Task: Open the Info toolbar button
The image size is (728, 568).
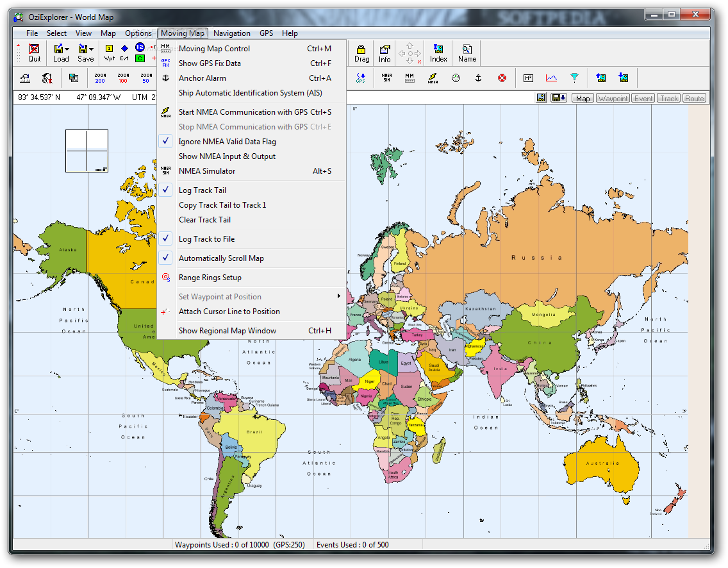Action: [x=385, y=53]
